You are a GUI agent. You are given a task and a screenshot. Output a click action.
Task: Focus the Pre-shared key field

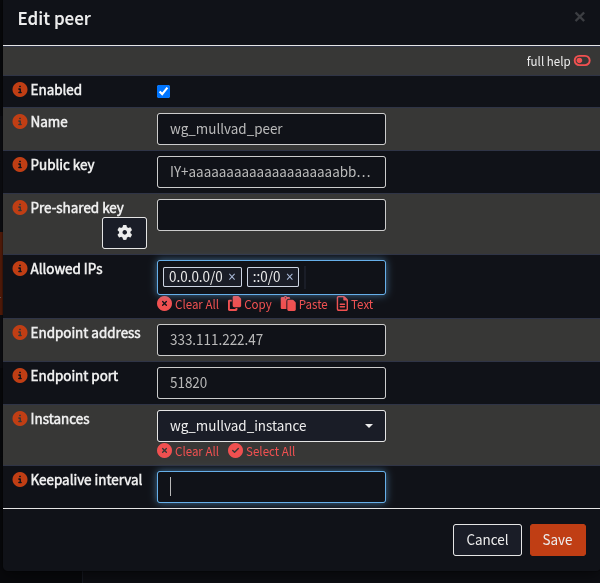click(x=271, y=215)
